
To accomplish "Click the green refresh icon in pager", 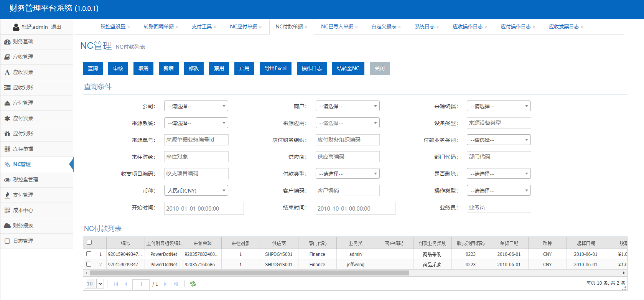I will (193, 284).
